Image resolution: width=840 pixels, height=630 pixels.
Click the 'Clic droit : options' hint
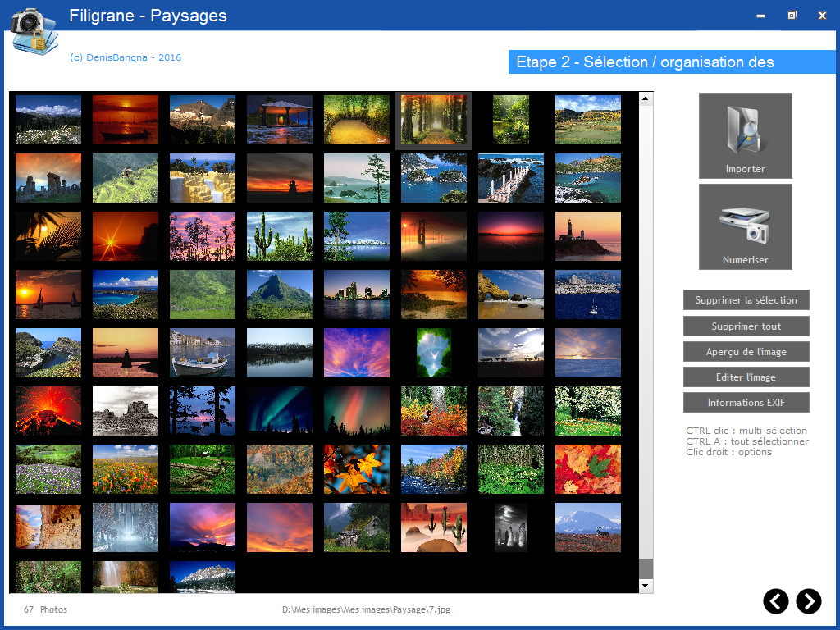click(728, 452)
